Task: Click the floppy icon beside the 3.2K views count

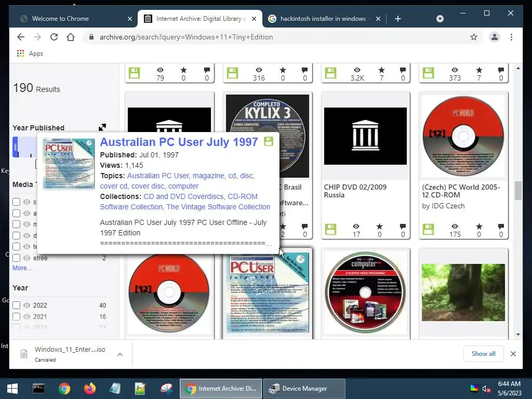Action: coord(330,73)
